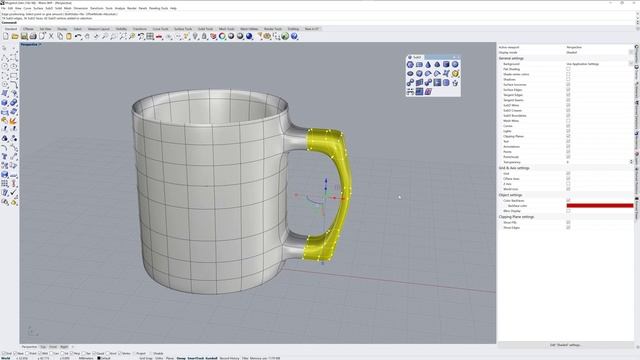Click the Save floppy disk icon
This screenshot has width=640, height=360.
[x=24, y=37]
